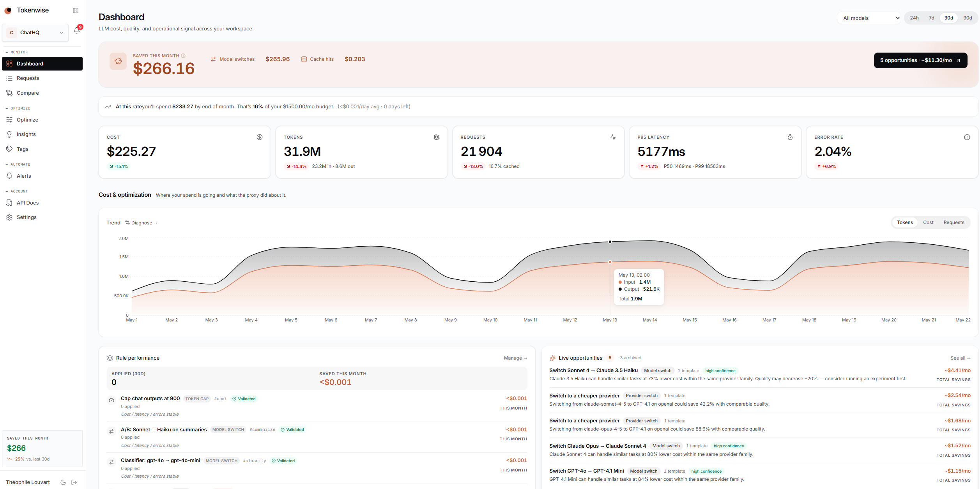The image size is (980, 489).
Task: Click the info icon beside Saved This Month
Action: coord(183,56)
